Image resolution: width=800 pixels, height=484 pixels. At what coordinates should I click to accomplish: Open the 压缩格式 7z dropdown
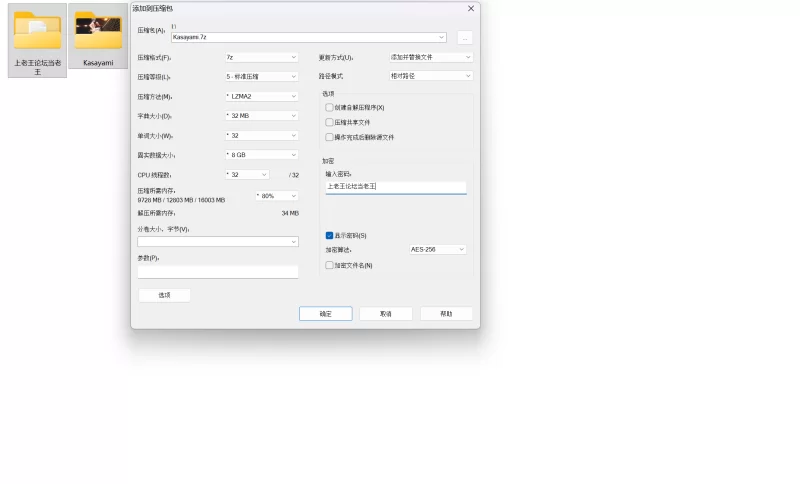click(x=261, y=57)
